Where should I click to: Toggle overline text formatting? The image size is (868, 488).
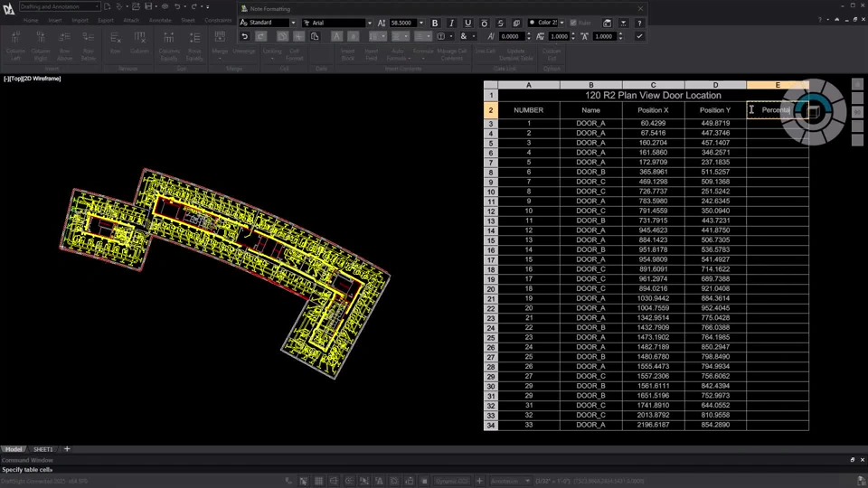pyautogui.click(x=484, y=23)
